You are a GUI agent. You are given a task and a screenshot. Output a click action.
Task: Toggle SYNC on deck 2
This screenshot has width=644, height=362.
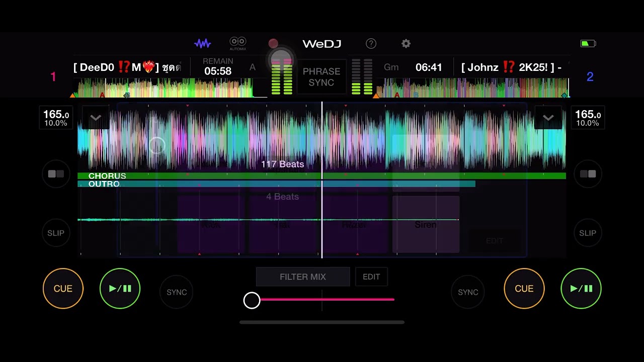[x=468, y=292]
